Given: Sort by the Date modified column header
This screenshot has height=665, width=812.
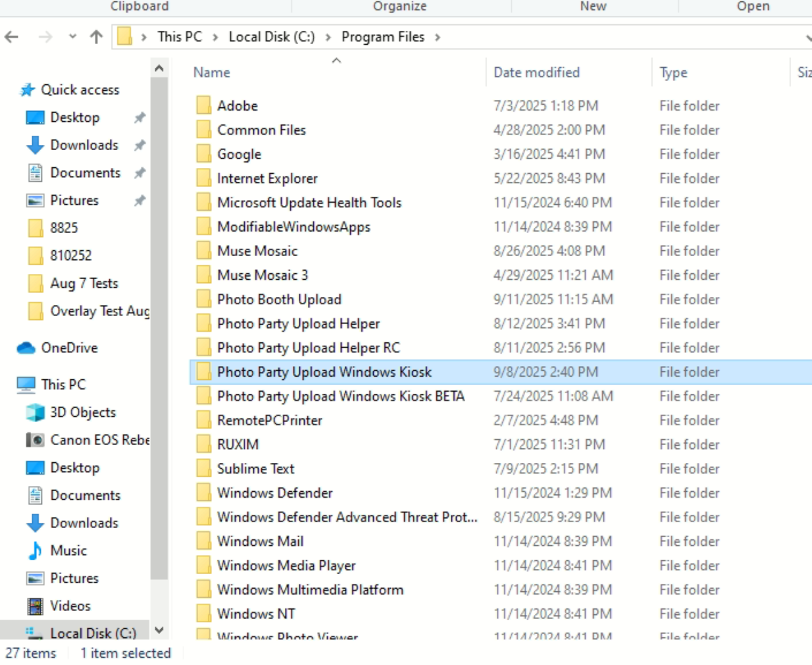Looking at the screenshot, I should 536,72.
